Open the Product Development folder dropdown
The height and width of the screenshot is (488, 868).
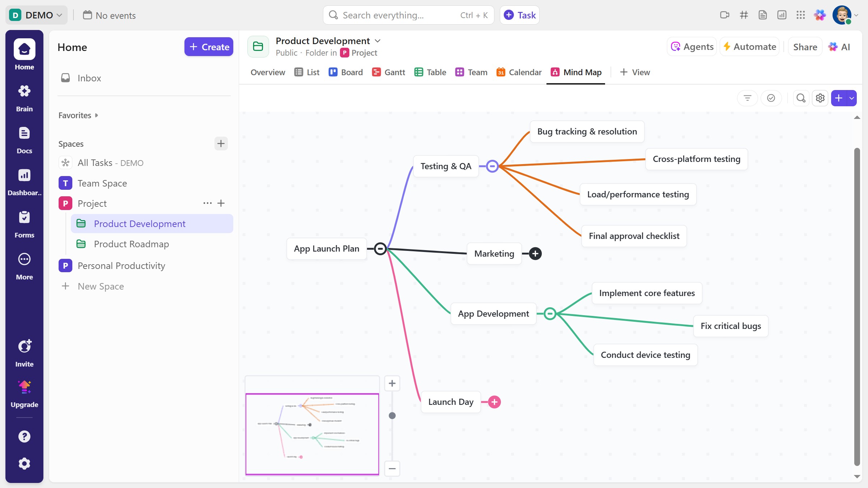378,40
